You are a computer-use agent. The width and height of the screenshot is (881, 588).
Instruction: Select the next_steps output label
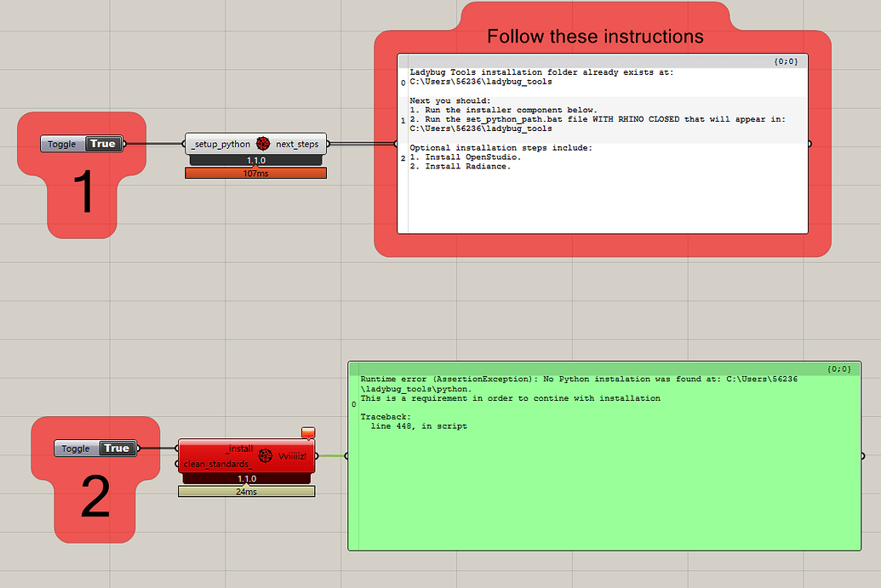point(297,145)
